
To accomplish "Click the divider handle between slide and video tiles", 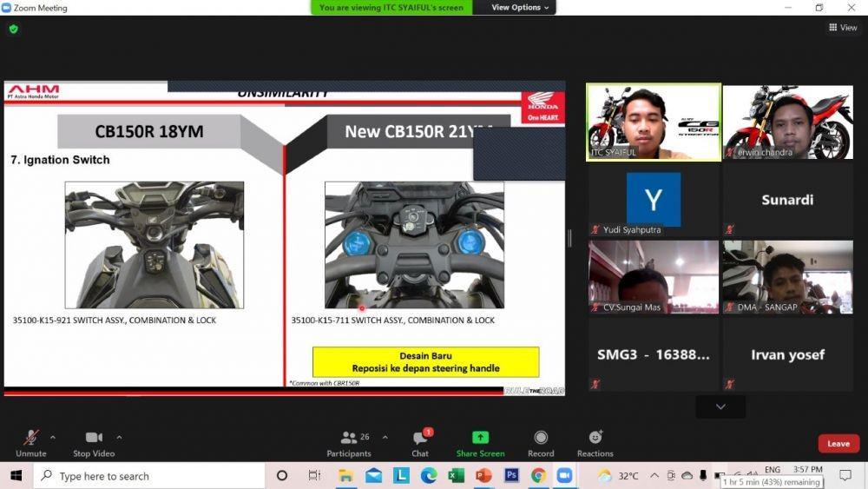I will [569, 239].
